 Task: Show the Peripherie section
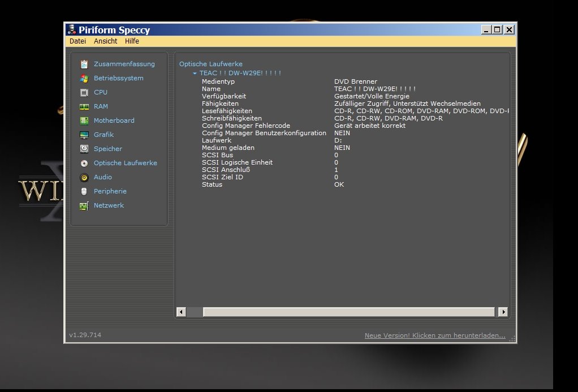pyautogui.click(x=110, y=191)
